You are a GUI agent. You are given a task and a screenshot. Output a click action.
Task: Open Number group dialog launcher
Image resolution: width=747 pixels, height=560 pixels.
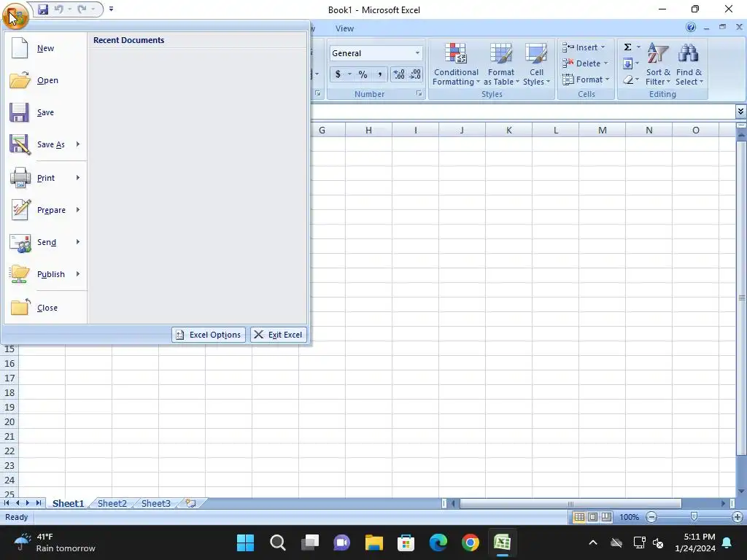419,94
